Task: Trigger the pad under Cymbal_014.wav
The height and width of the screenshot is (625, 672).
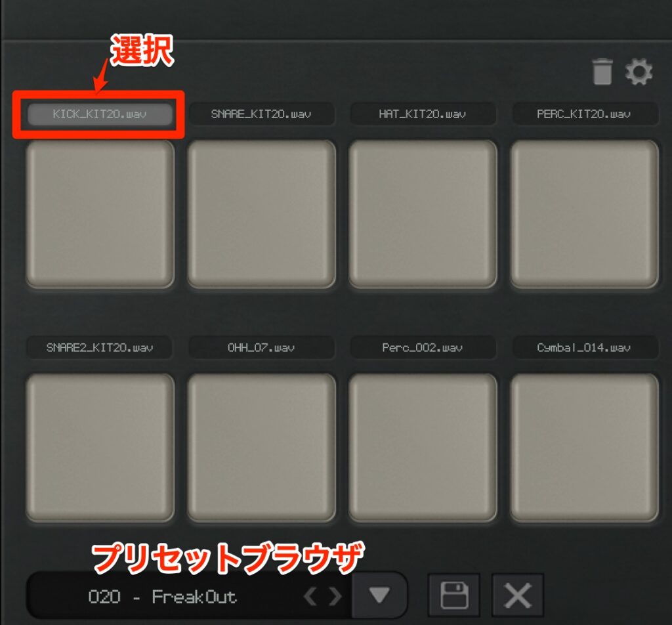Action: click(x=584, y=448)
